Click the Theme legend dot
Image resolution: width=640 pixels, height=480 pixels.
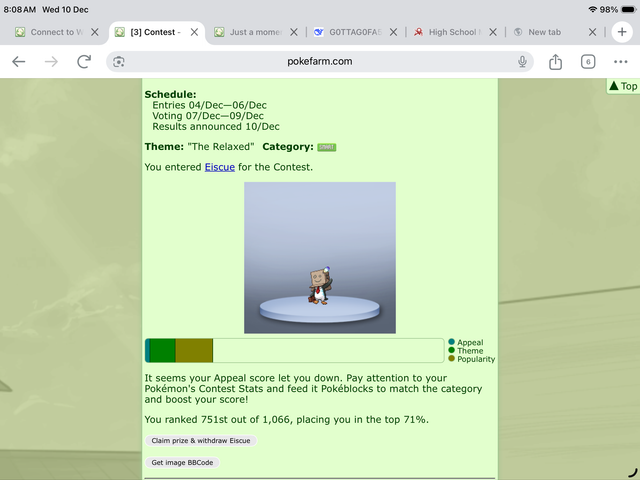(451, 350)
